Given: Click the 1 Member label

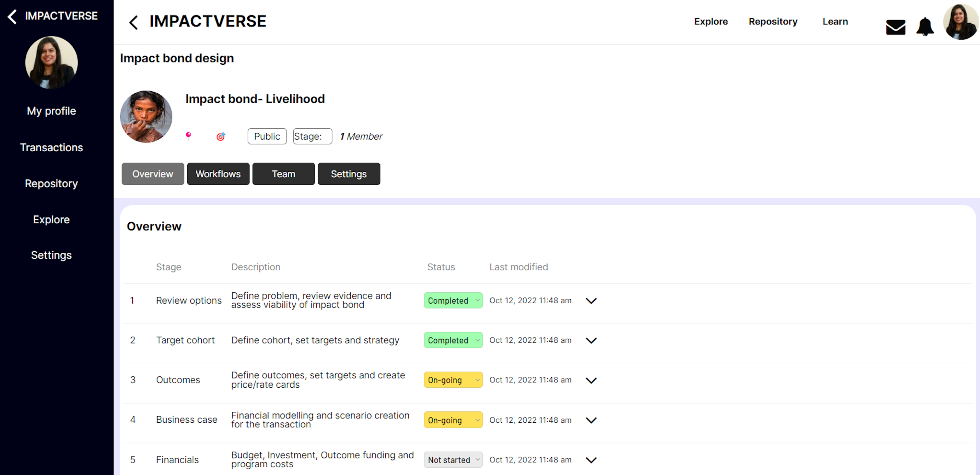Looking at the screenshot, I should click(361, 136).
